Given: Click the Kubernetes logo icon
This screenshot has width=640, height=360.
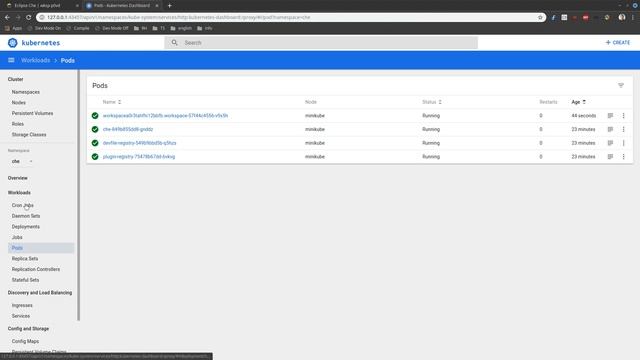Looking at the screenshot, I should (13, 42).
